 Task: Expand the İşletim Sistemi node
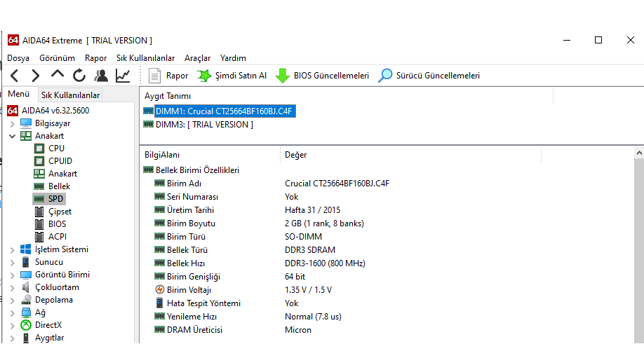(x=13, y=249)
